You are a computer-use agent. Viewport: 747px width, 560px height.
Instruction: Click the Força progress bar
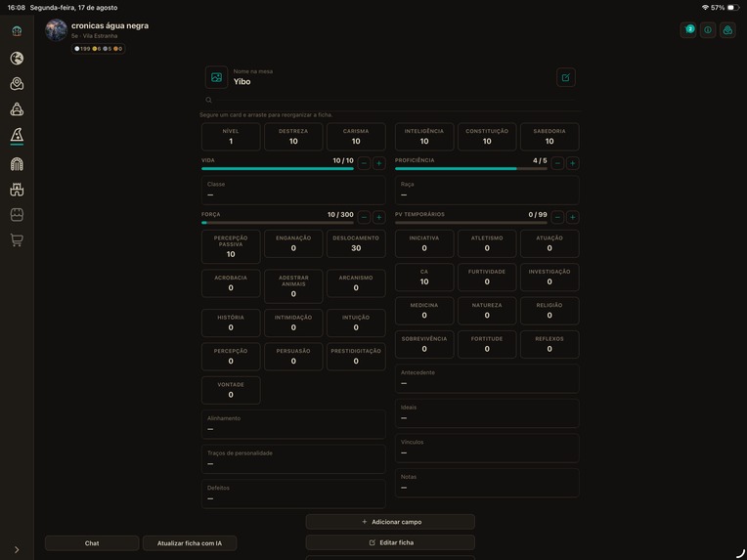[x=278, y=223]
